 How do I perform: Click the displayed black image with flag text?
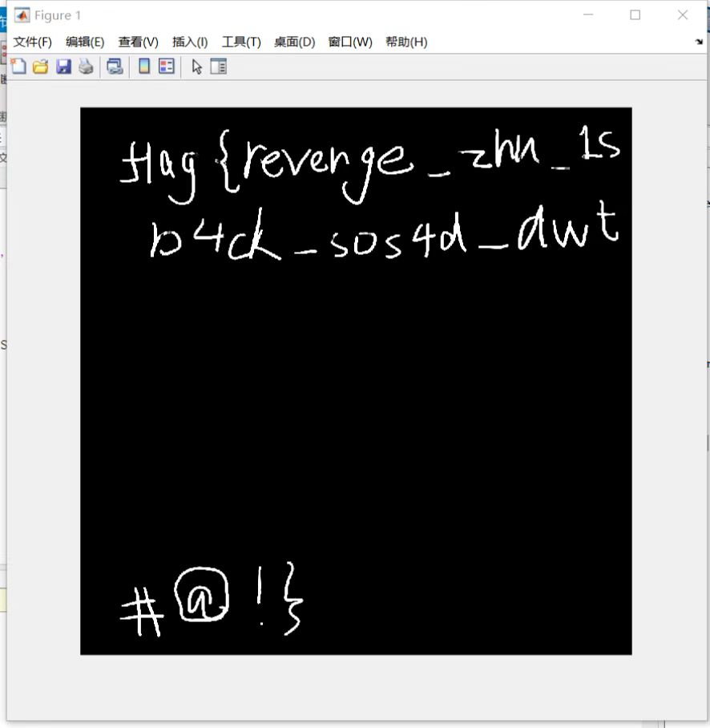pos(356,381)
